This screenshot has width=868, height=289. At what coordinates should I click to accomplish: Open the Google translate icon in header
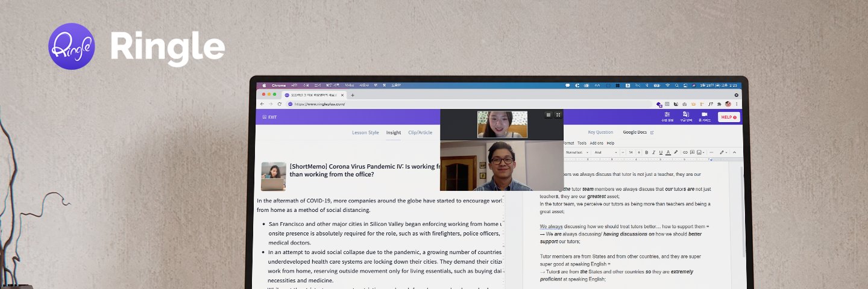tap(685, 114)
